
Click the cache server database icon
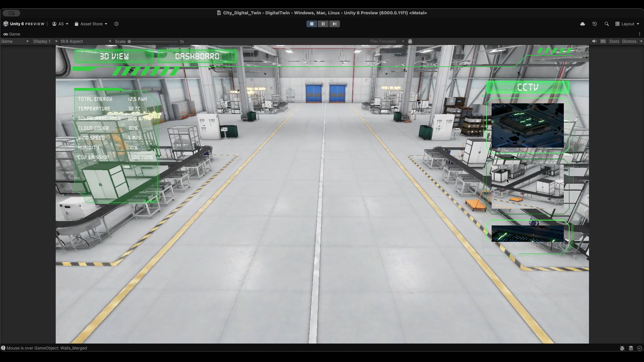pos(631,348)
